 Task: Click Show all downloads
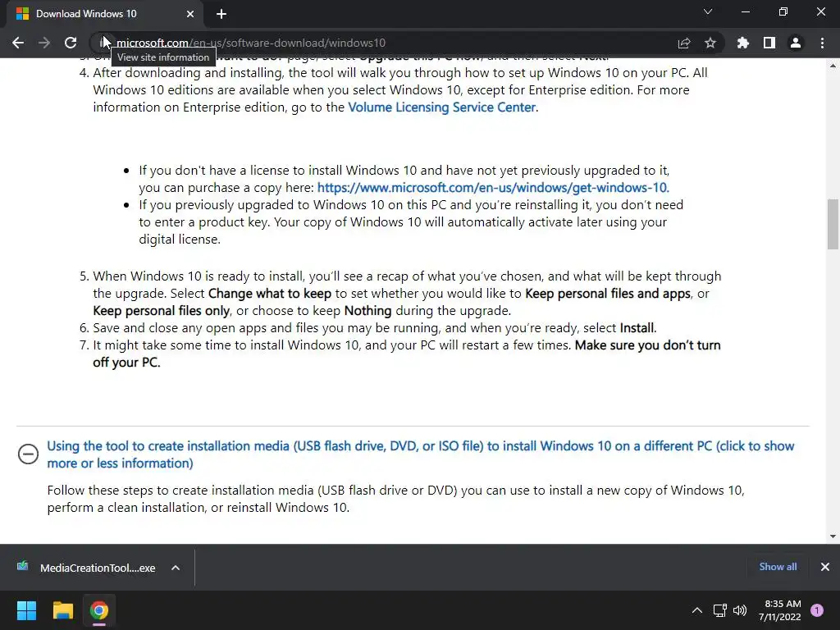coord(778,567)
